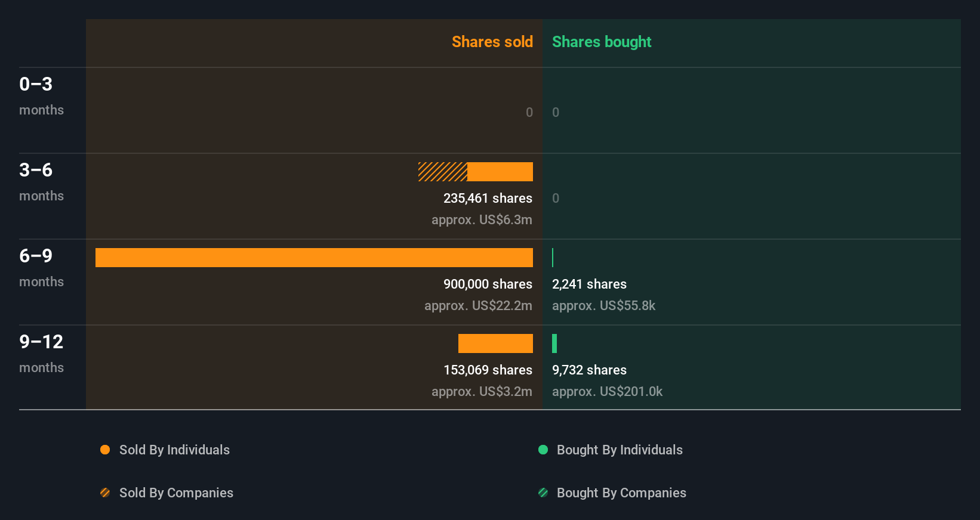Toggle the Bought By Companies legend label
980x520 pixels.
pos(621,493)
